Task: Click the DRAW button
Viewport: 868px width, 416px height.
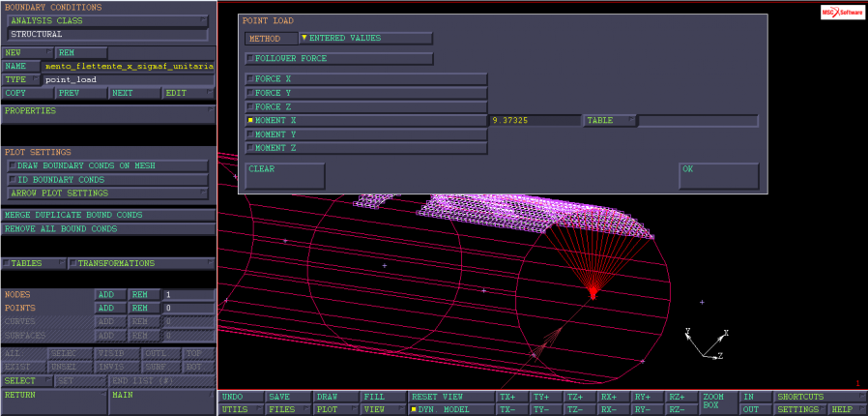Action: [x=335, y=398]
